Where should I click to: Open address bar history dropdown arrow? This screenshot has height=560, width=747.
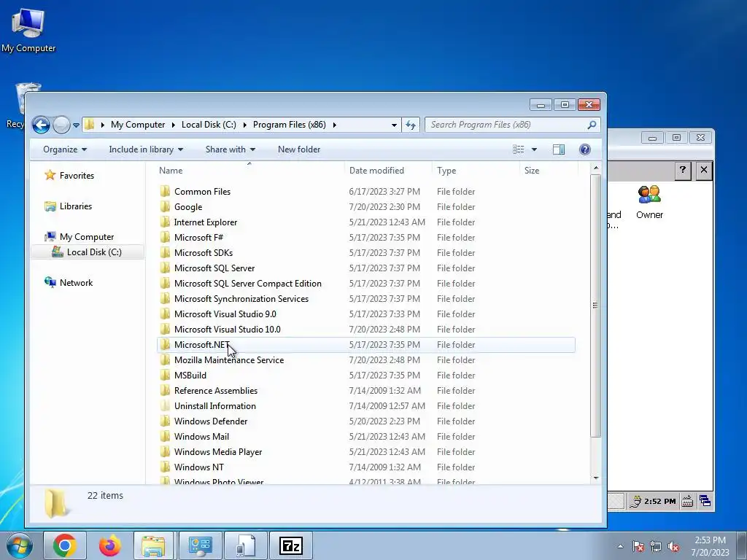pos(394,125)
